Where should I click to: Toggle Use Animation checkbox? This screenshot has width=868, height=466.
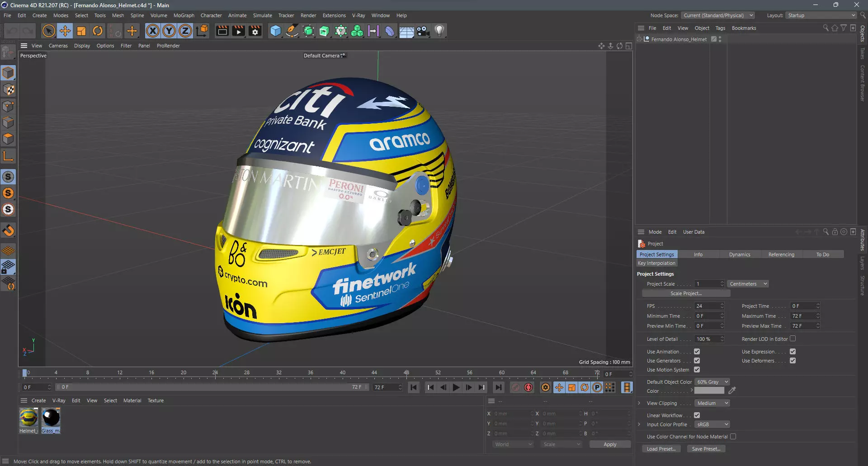pyautogui.click(x=697, y=352)
